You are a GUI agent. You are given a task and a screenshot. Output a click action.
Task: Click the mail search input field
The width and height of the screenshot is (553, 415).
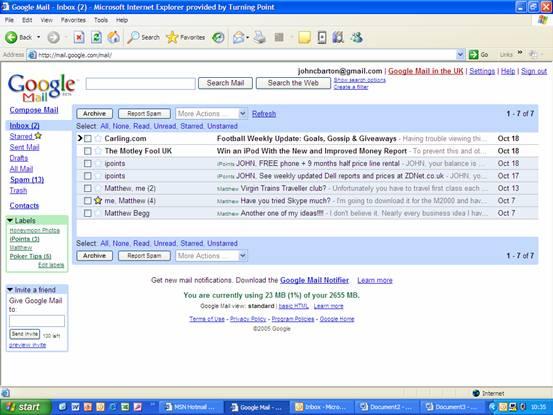click(x=140, y=84)
